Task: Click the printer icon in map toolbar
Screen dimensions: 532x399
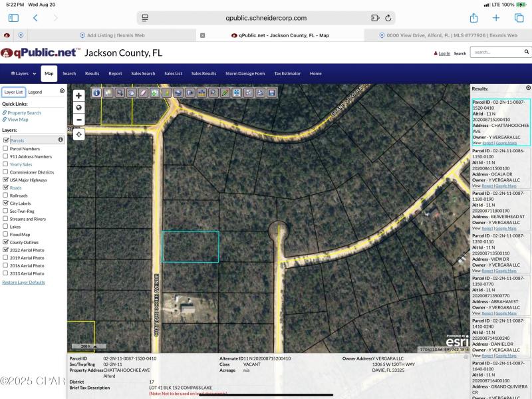Action: tap(260, 92)
